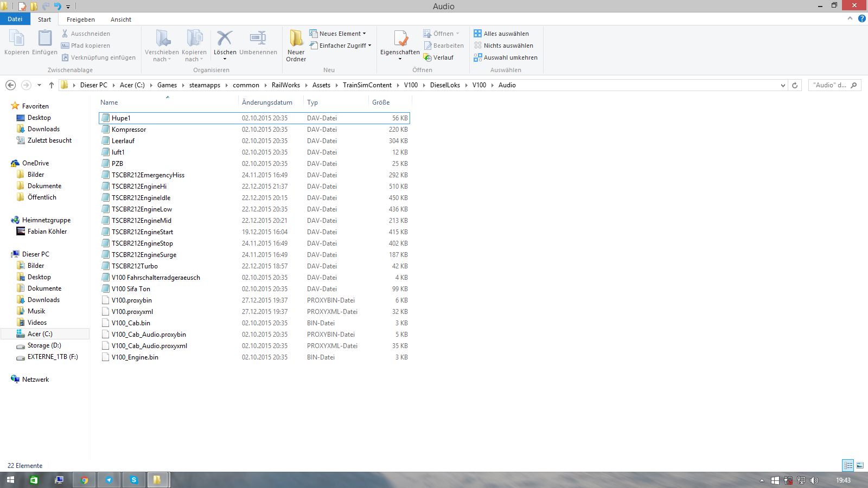
Task: Switch to details view toggle
Action: tap(847, 465)
